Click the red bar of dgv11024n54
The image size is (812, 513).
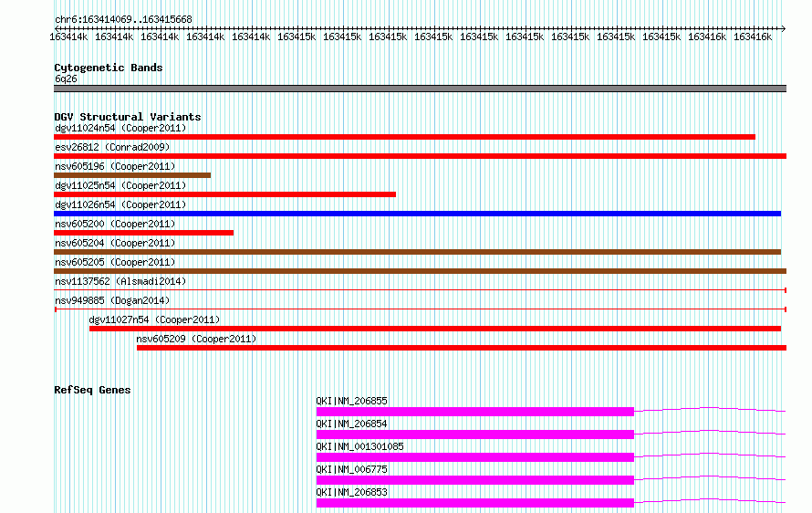click(404, 137)
